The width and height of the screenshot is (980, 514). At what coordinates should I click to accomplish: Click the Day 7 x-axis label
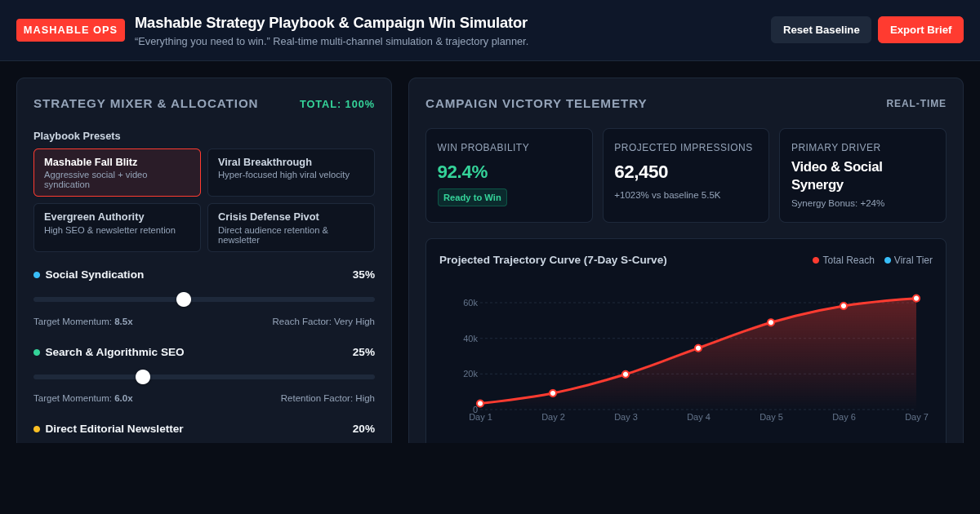916,417
